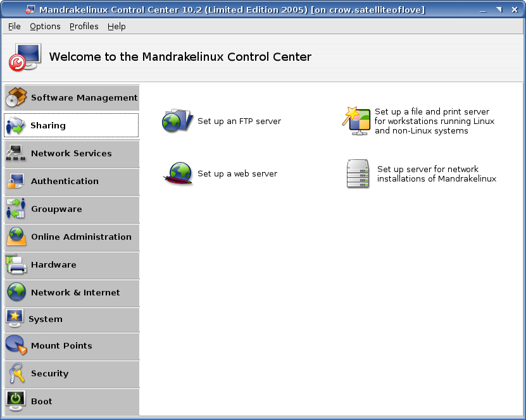The image size is (526, 420).
Task: Click the Software Management box icon
Action: [x=16, y=97]
